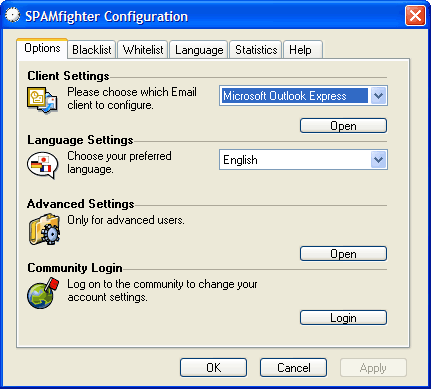This screenshot has width=431, height=389.
Task: Close the SPAMfighter Configuration window
Action: [415, 16]
